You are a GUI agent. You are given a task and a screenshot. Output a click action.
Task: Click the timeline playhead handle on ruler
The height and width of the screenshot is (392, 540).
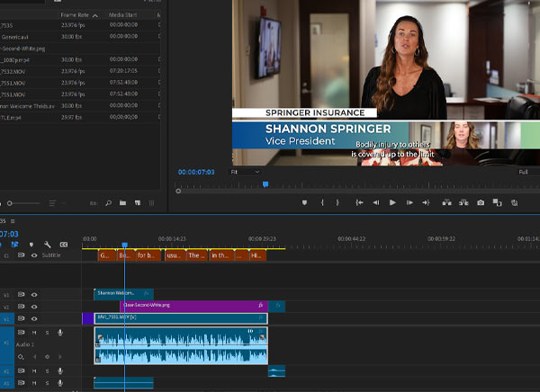(125, 245)
